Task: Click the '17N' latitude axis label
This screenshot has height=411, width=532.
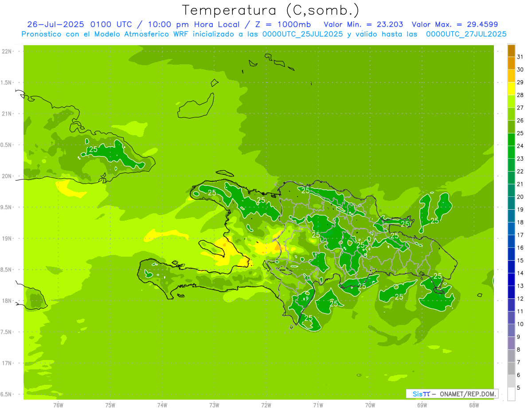Action: point(7,364)
